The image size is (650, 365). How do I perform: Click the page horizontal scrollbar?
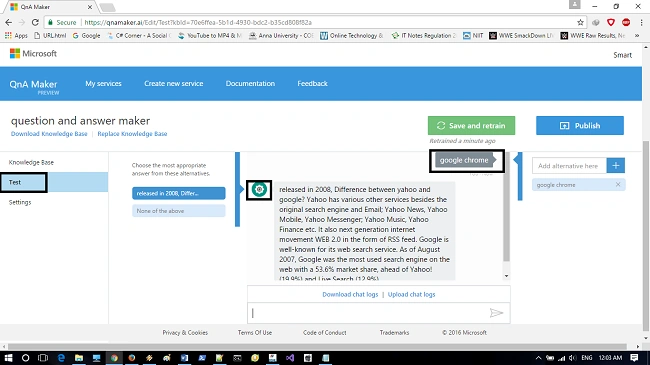317,346
